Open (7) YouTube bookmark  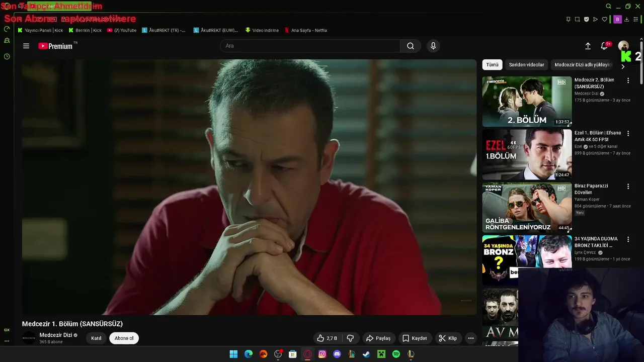pyautogui.click(x=122, y=30)
